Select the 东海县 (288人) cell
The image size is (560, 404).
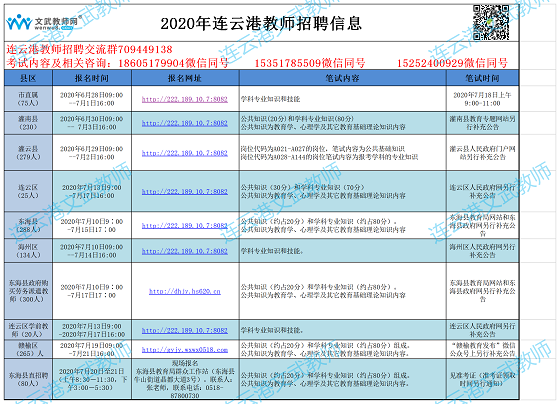tap(28, 225)
